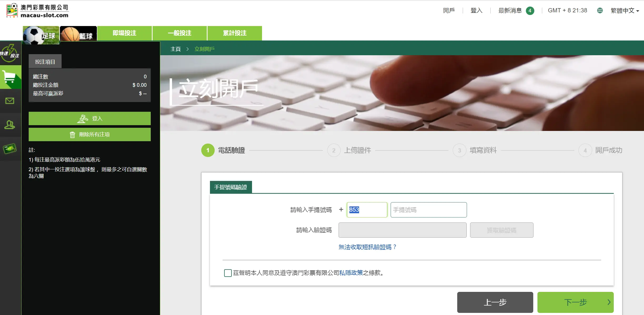Click the 刪除所有注項 delete all bets button
644x315 pixels.
(x=90, y=134)
